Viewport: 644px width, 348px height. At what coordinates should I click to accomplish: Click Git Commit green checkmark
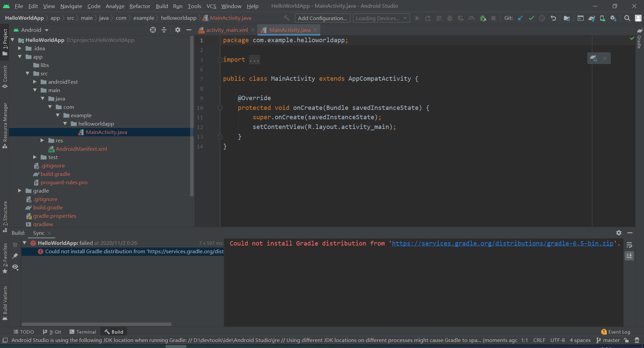(x=531, y=18)
